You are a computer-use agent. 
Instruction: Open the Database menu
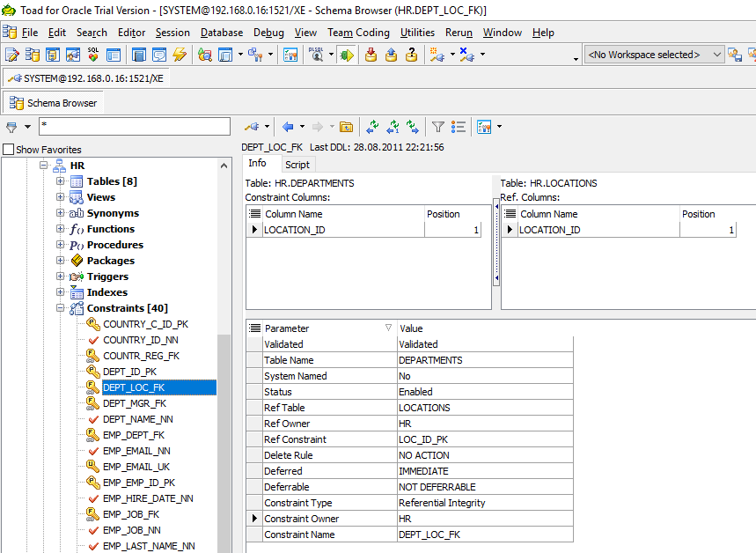click(222, 33)
